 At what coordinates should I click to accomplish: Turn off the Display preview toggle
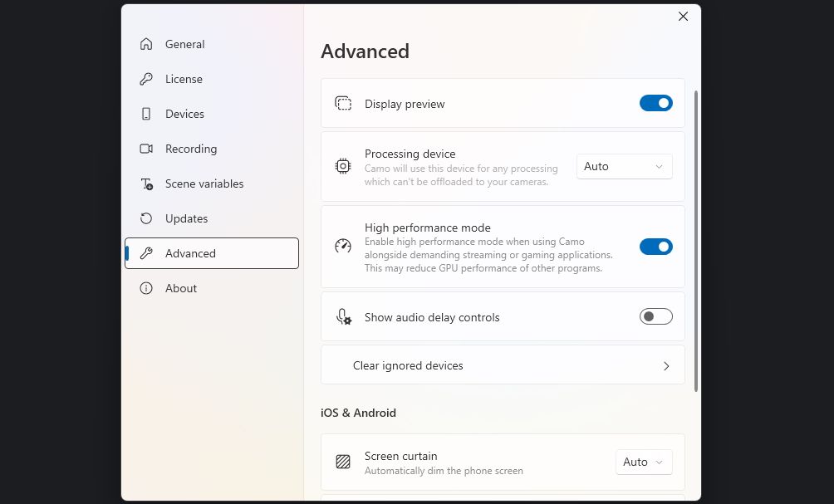(x=655, y=103)
